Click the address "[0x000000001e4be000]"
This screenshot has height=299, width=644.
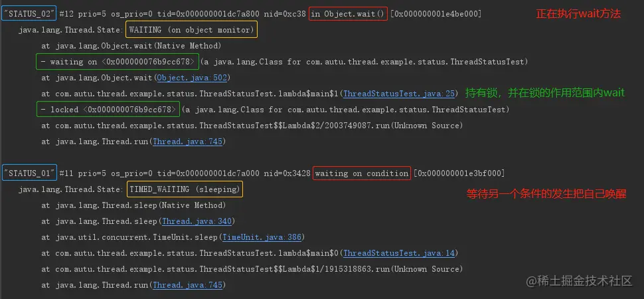click(436, 14)
